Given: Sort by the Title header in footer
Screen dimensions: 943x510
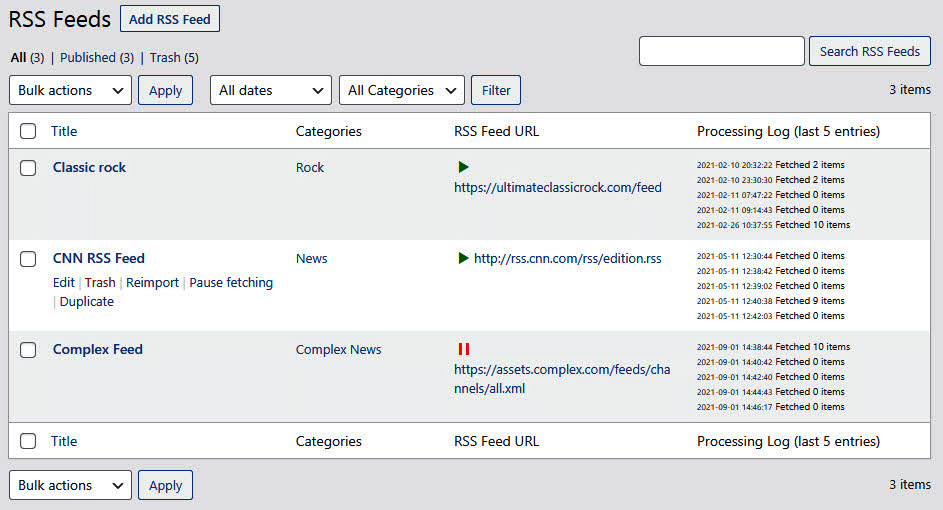Looking at the screenshot, I should point(64,441).
